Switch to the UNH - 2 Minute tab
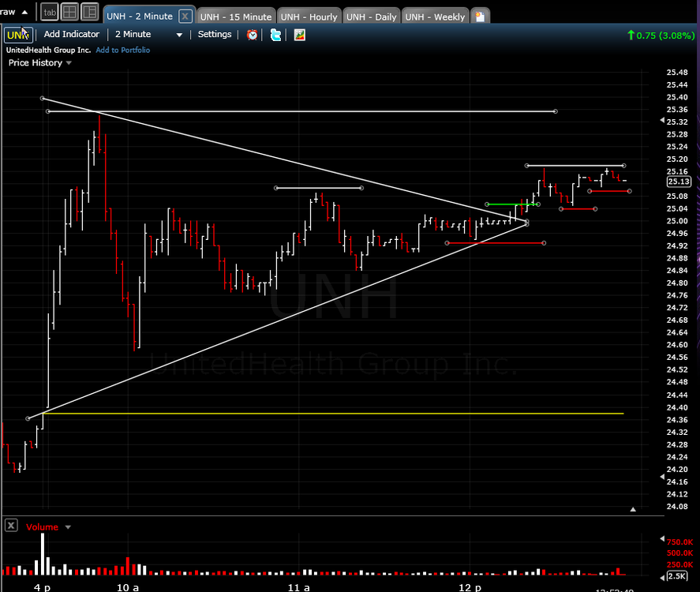The height and width of the screenshot is (592, 700). coord(139,17)
